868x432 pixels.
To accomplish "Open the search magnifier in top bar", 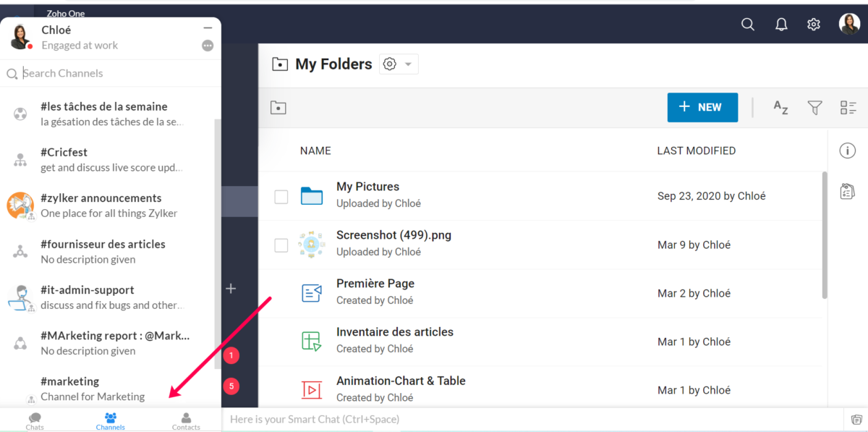I will click(x=748, y=25).
